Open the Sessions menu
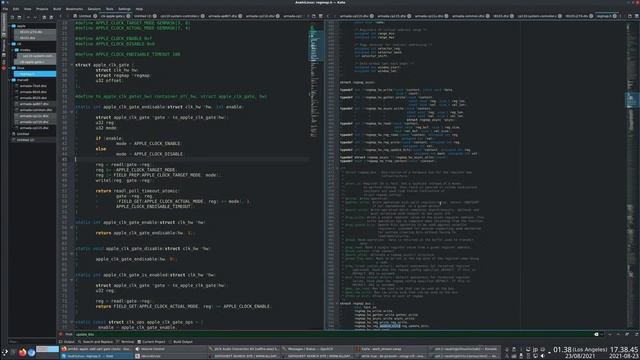640x360 pixels. point(94,9)
